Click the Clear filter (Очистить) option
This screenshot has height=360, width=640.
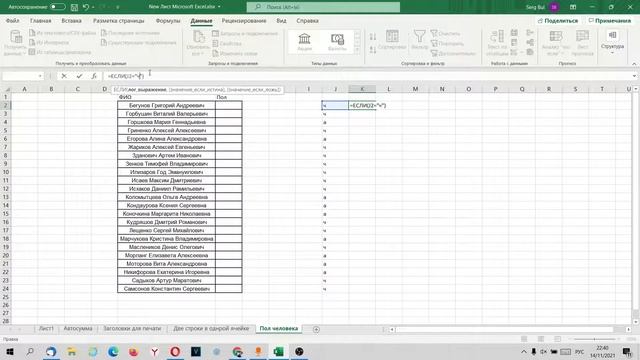(x=445, y=33)
